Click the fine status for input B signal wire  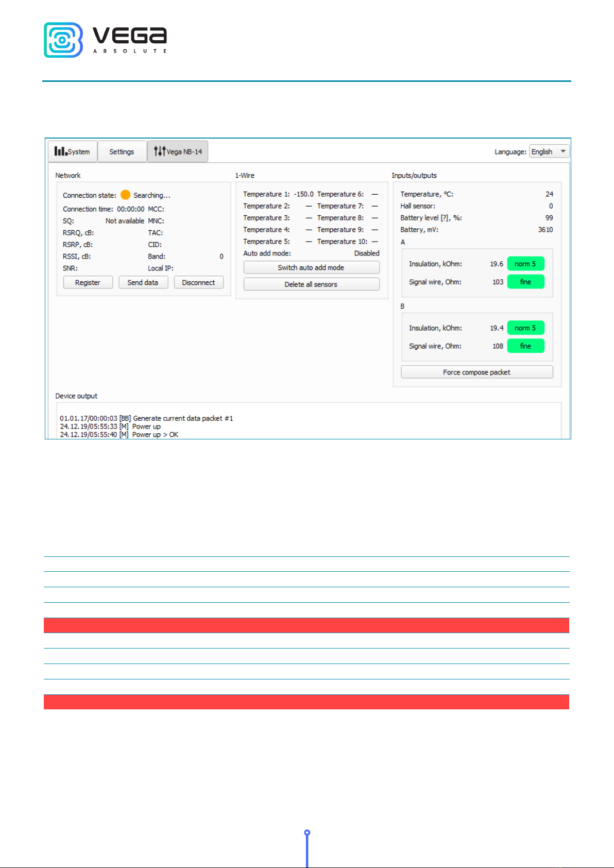[x=525, y=346]
